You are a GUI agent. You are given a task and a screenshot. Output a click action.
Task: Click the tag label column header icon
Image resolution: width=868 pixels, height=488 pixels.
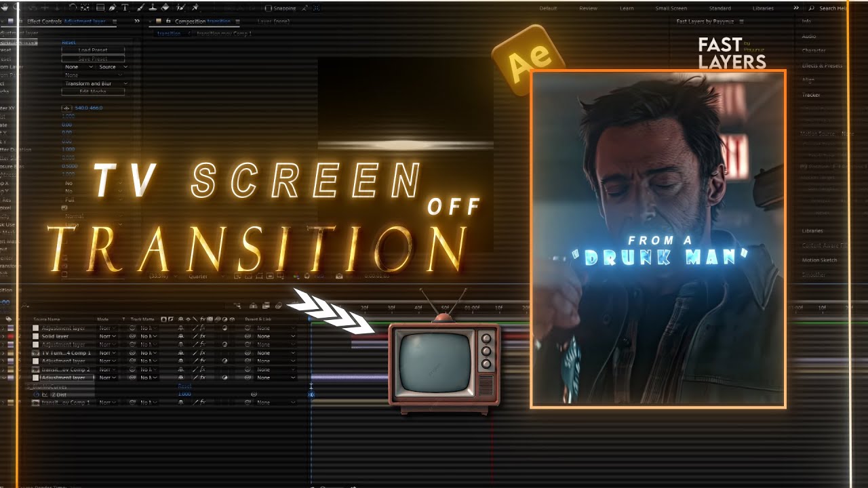[9, 319]
